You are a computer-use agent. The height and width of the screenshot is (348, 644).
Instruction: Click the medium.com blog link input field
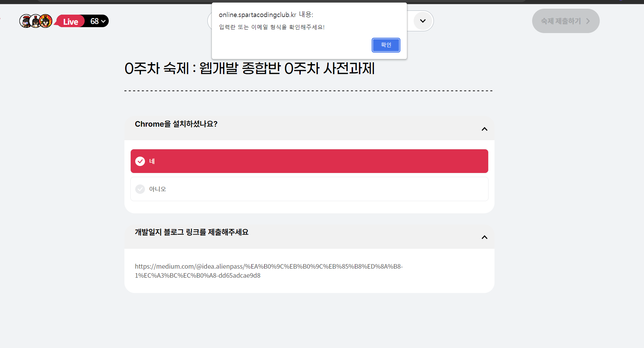[309, 271]
